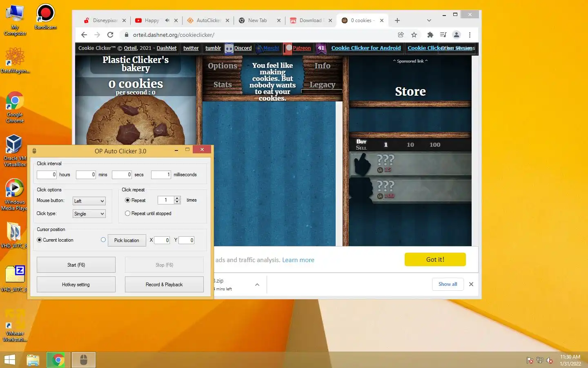Switch to the Disneypixar tab
Viewport: 588px width, 368px height.
105,20
